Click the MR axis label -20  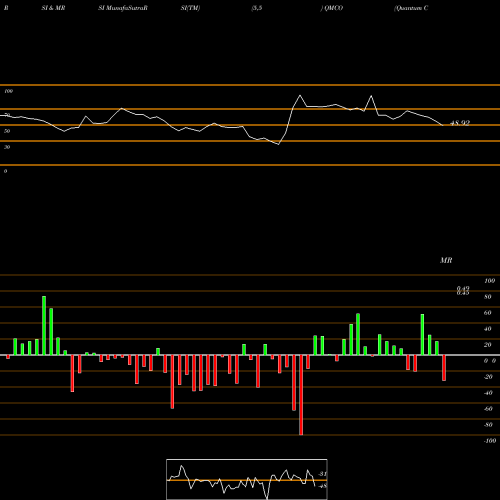pos(488,377)
